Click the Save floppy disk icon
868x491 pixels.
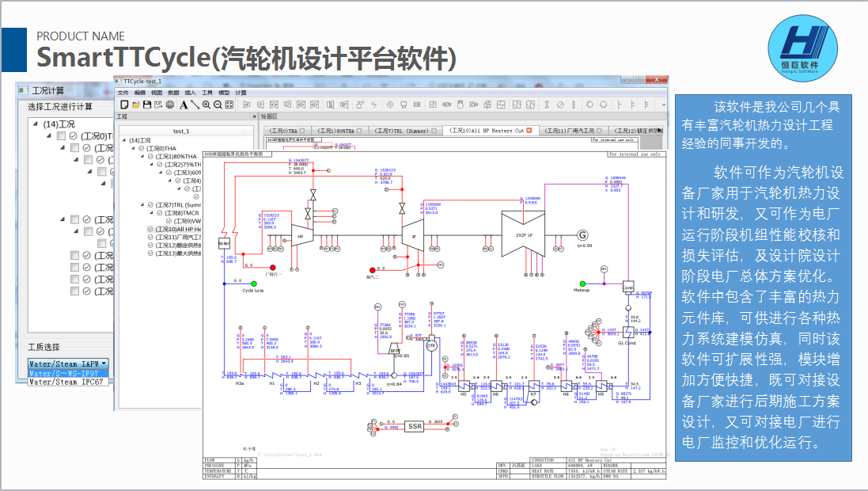tap(147, 105)
